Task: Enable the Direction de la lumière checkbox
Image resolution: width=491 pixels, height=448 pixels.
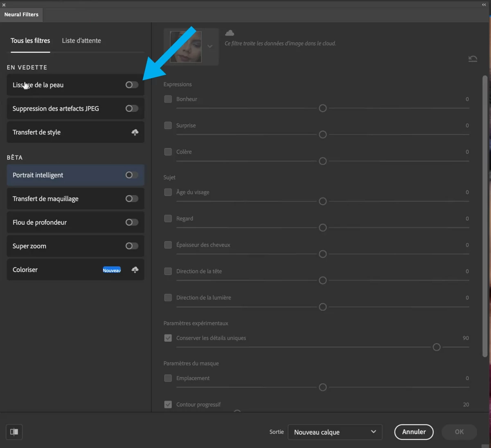Action: (x=168, y=298)
